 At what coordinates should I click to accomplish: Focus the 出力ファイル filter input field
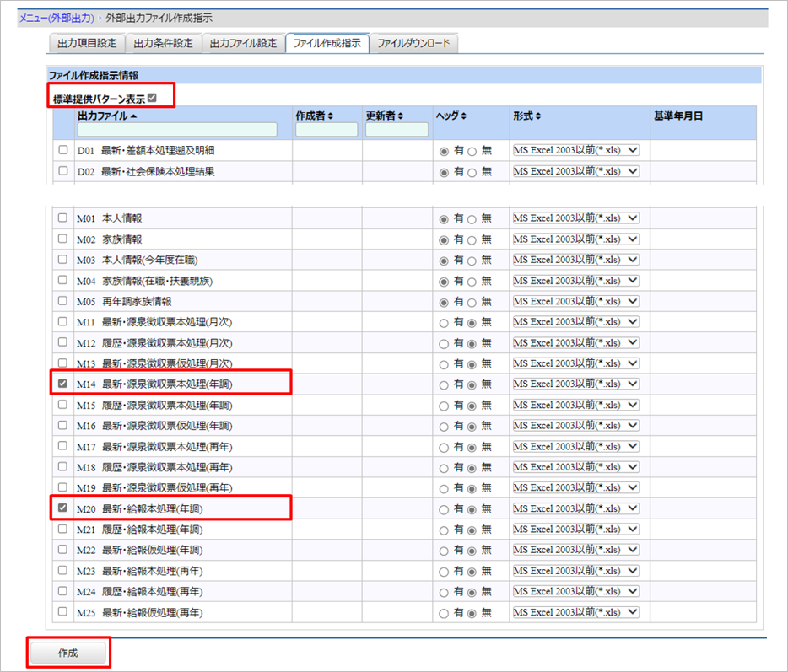click(177, 130)
